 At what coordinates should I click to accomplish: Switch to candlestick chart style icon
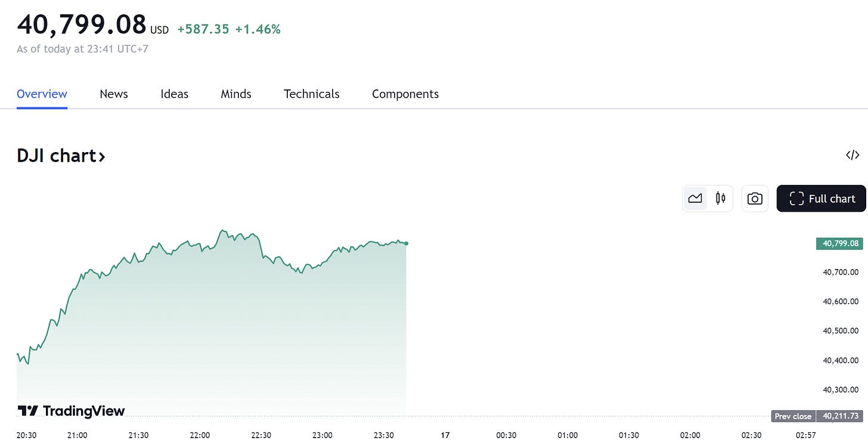[720, 199]
